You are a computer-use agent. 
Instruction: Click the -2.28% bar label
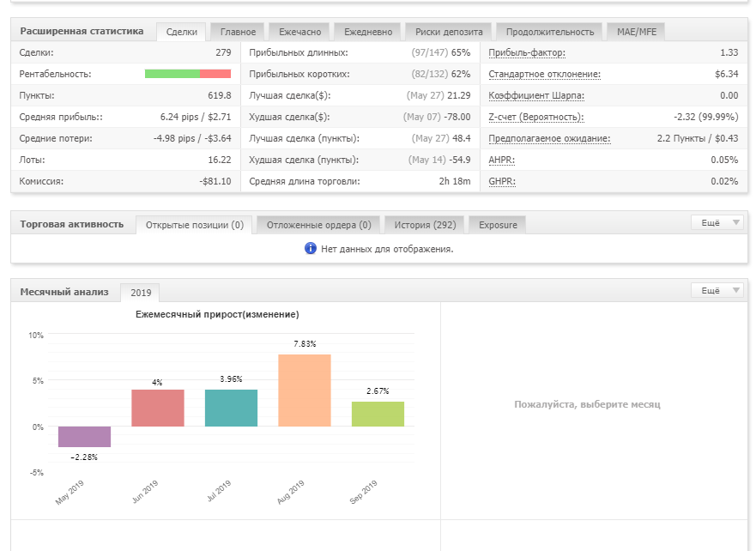[84, 457]
